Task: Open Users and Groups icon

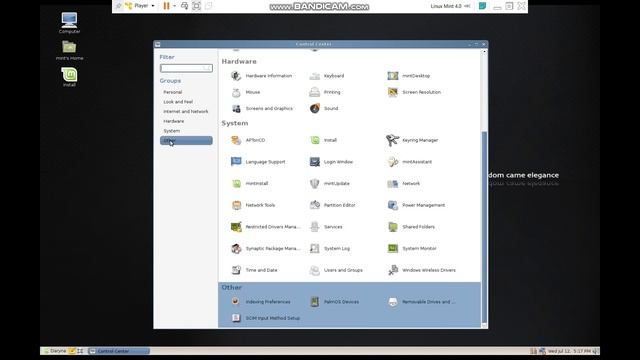Action: (x=314, y=270)
